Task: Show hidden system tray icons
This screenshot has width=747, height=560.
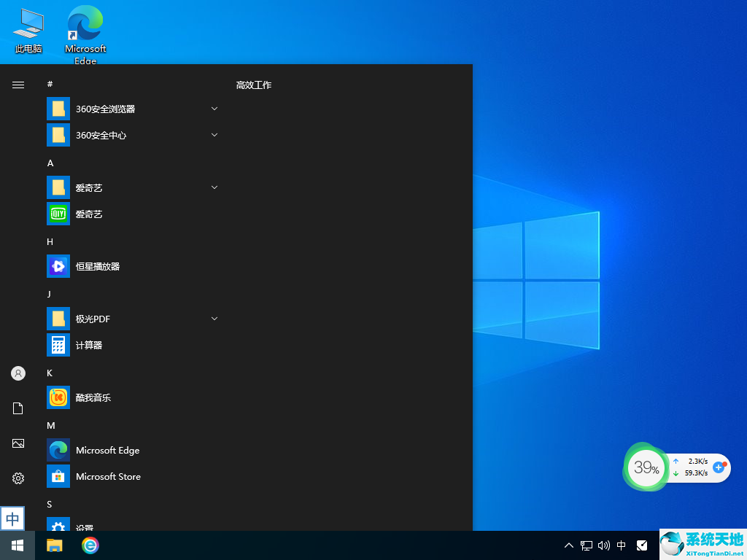Action: (x=569, y=545)
